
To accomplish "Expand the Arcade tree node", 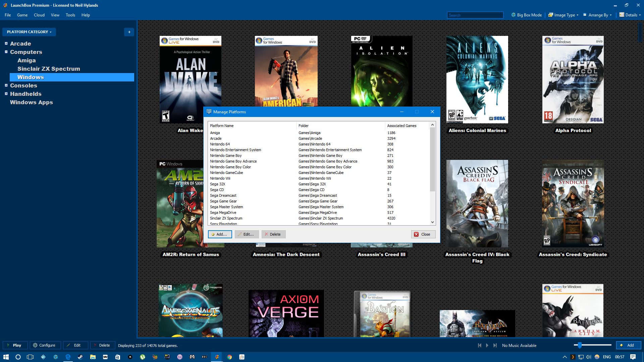I will tap(6, 44).
